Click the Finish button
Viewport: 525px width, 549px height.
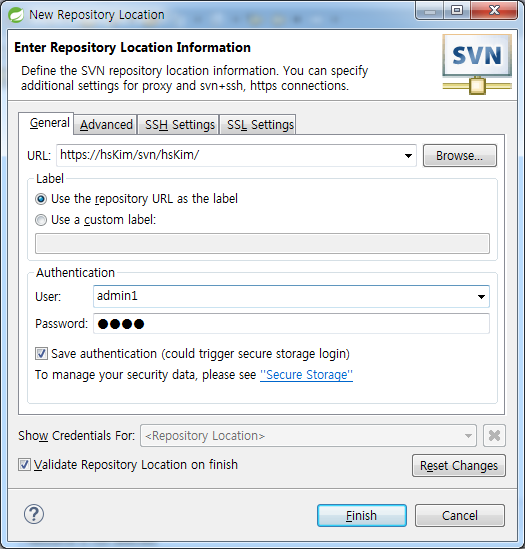362,515
